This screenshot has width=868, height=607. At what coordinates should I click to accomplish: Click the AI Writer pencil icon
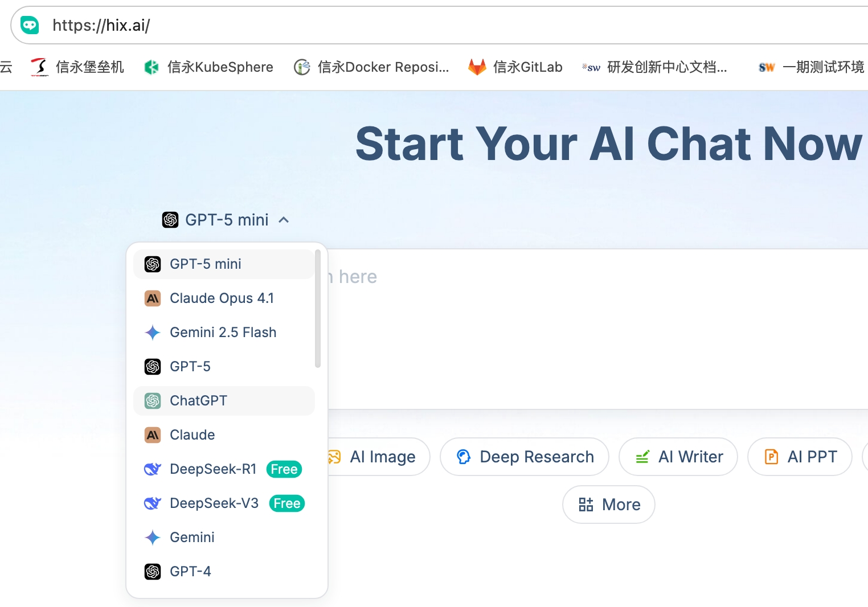pos(642,457)
